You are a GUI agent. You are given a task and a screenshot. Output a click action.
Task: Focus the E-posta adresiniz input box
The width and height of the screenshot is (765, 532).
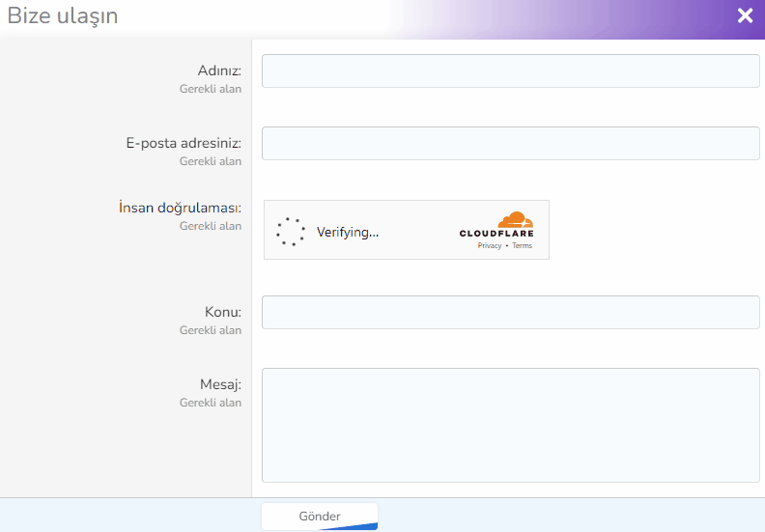[x=510, y=144]
